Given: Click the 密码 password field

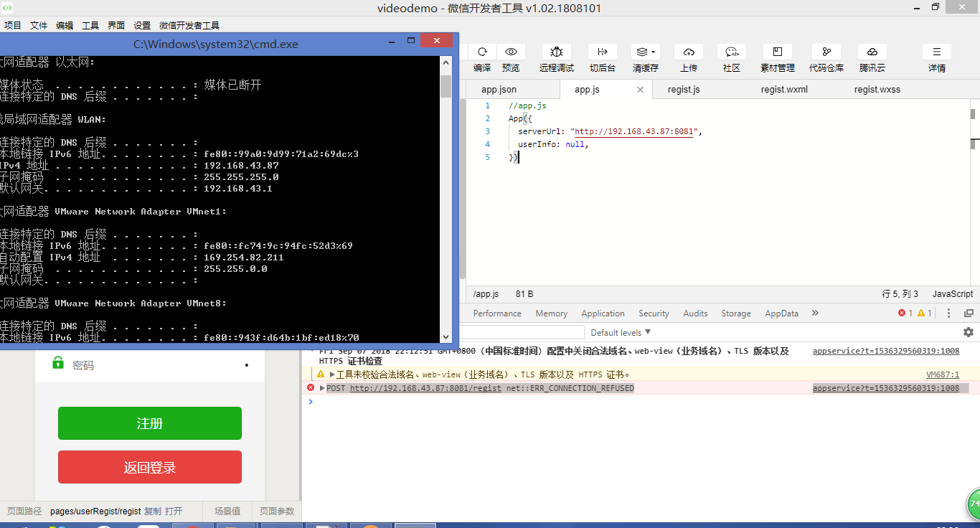Looking at the screenshot, I should (150, 365).
